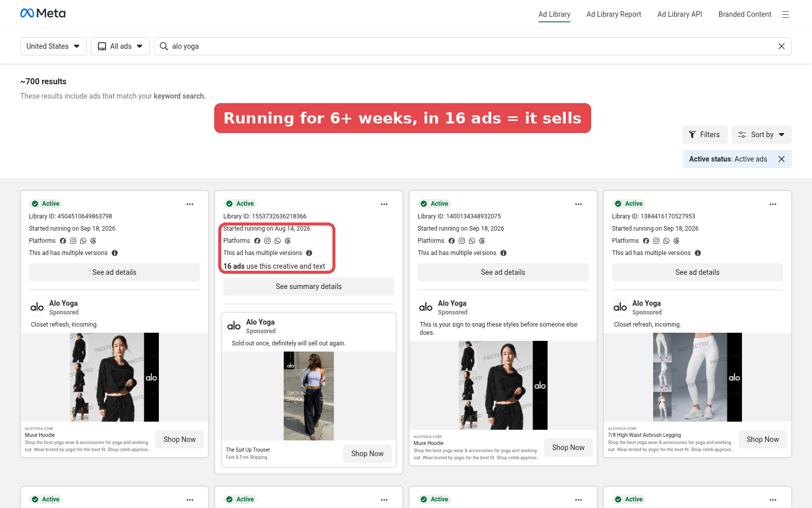Click Shop Now on 7/8 High-Waist Airbrush Legging ad
The height and width of the screenshot is (508, 812).
click(763, 439)
